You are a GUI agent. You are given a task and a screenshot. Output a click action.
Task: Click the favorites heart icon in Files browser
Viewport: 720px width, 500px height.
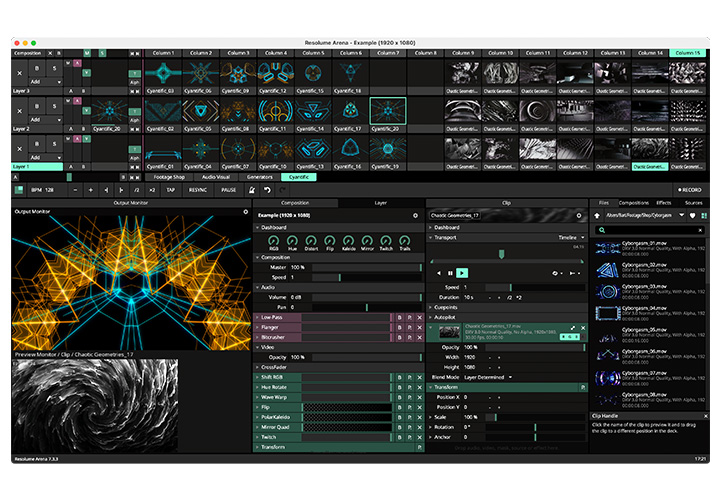[x=693, y=215]
